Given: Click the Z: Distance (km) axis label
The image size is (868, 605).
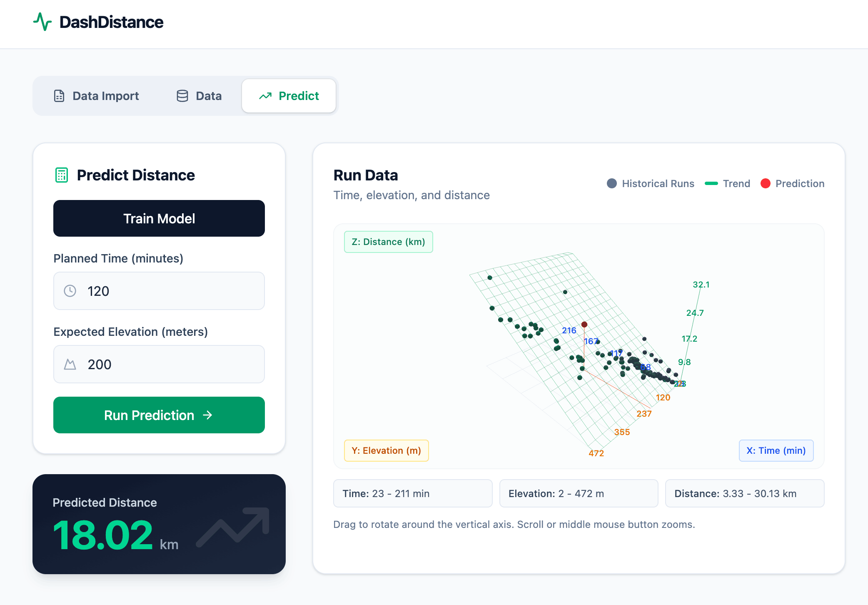Looking at the screenshot, I should click(x=388, y=242).
